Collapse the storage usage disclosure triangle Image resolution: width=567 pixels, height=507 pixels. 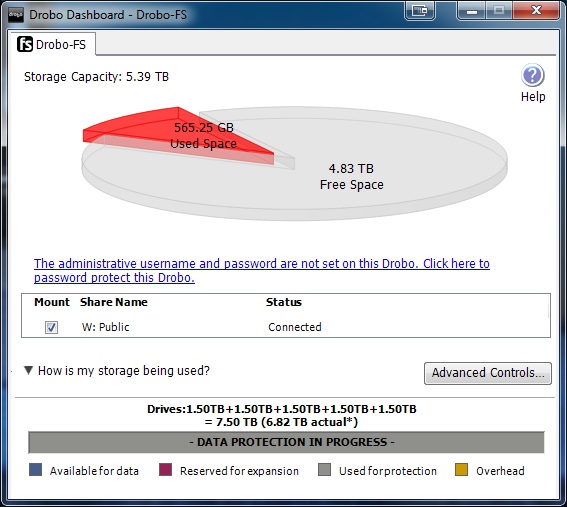pos(28,370)
